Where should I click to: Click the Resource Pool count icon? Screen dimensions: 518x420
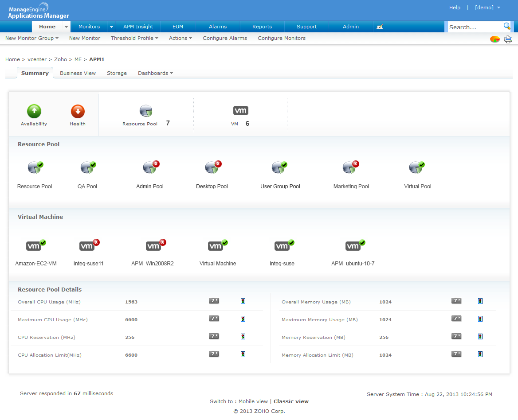(x=145, y=111)
